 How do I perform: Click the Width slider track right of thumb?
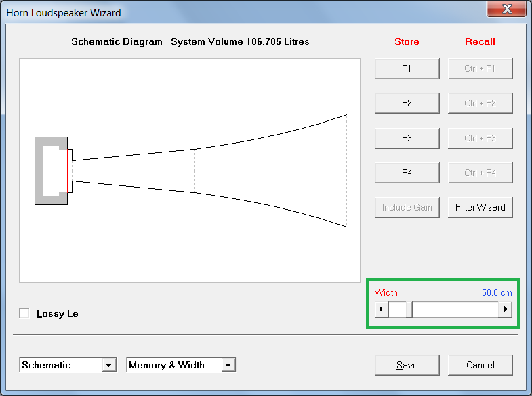(x=455, y=309)
